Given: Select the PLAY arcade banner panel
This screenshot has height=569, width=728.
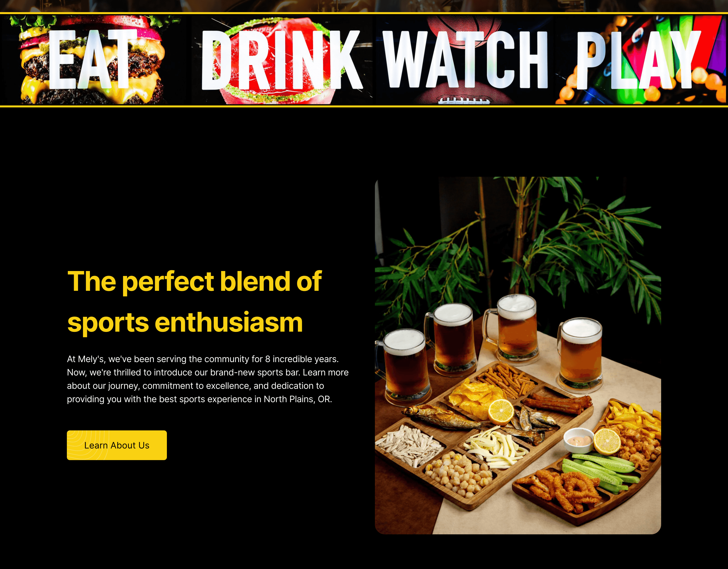Looking at the screenshot, I should point(641,60).
